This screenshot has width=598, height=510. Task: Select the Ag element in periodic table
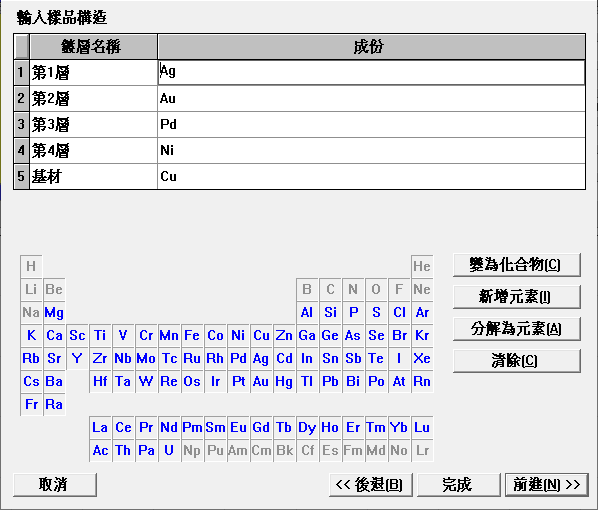(261, 359)
